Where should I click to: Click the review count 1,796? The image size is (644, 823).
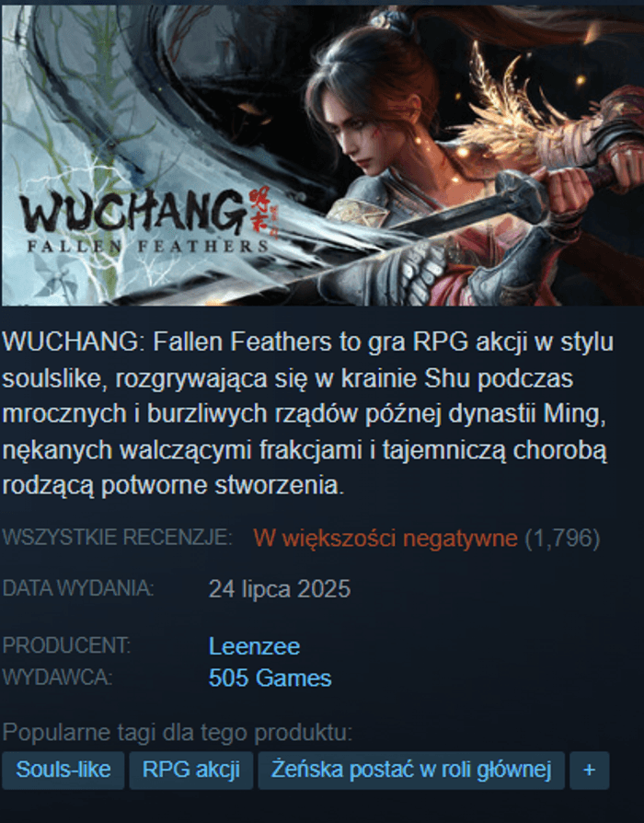562,539
